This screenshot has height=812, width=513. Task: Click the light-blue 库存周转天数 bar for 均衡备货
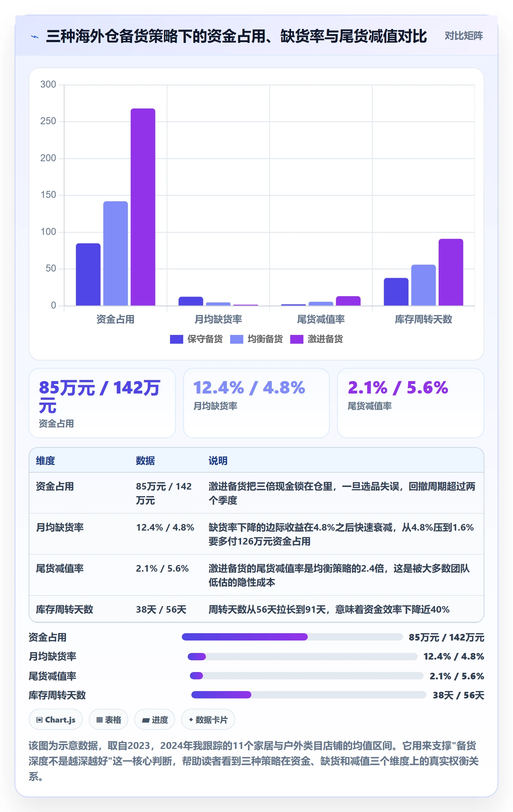click(423, 285)
